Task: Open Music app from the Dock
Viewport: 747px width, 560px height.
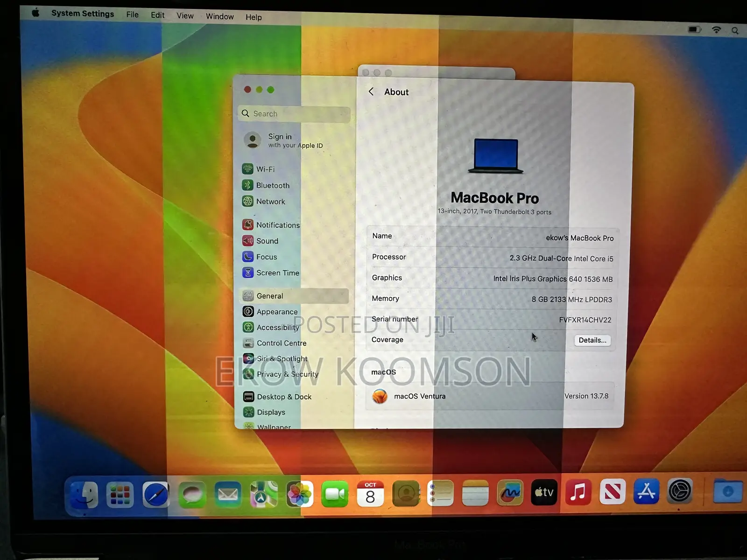Action: click(578, 492)
